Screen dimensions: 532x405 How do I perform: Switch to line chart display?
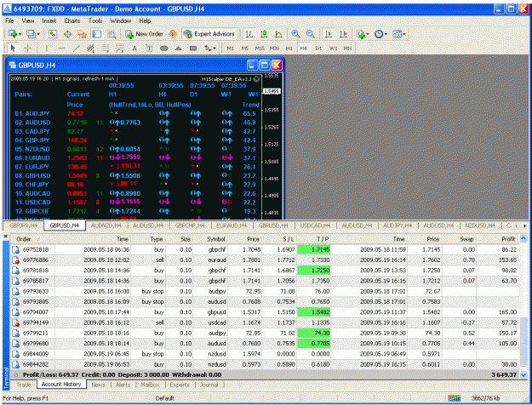click(x=278, y=34)
